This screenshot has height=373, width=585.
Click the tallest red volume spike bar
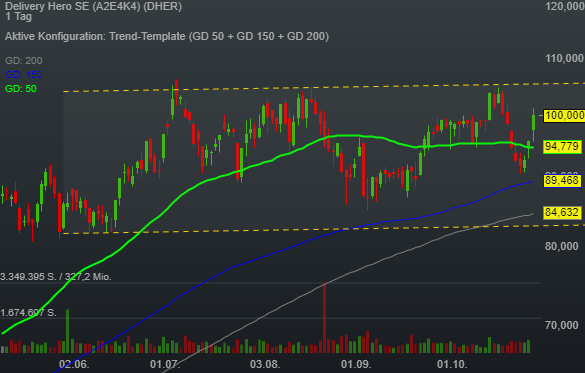(x=325, y=318)
